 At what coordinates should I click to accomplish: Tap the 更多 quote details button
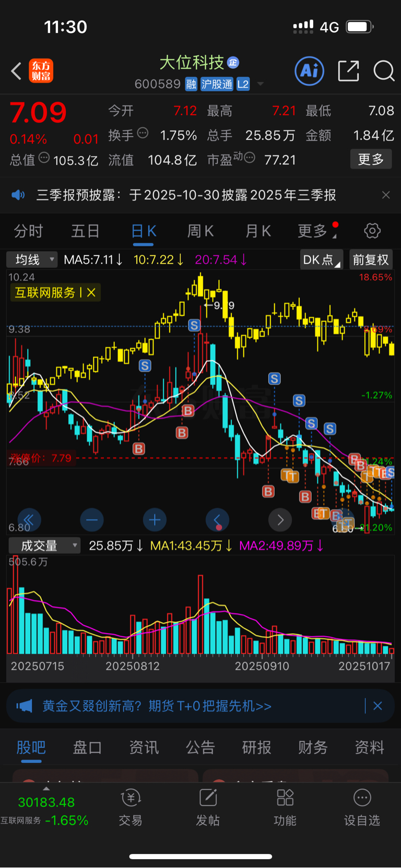click(x=371, y=159)
